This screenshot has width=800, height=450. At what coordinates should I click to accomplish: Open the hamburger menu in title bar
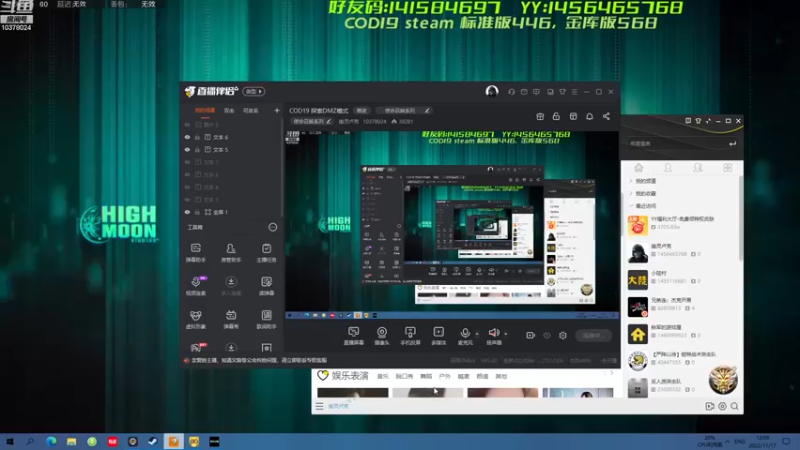[x=574, y=92]
